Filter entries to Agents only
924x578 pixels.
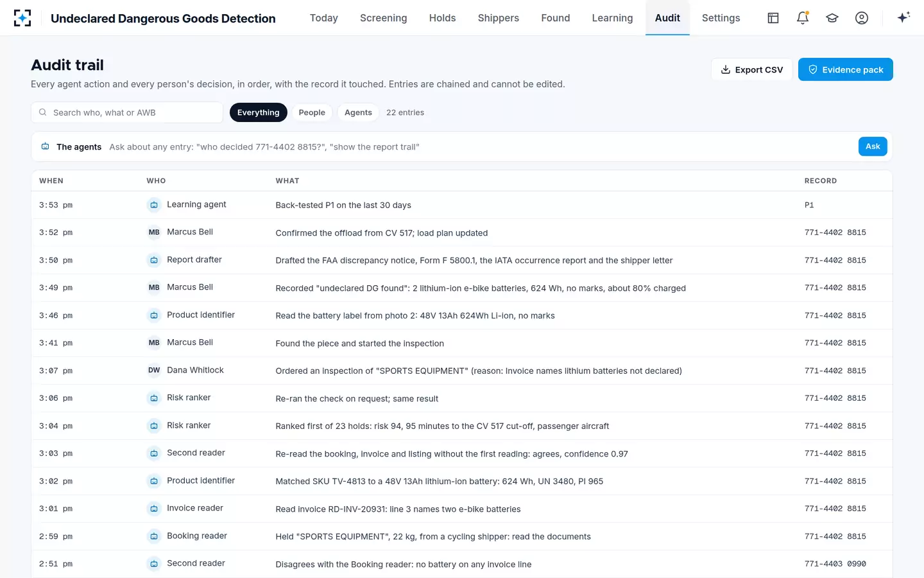[358, 112]
